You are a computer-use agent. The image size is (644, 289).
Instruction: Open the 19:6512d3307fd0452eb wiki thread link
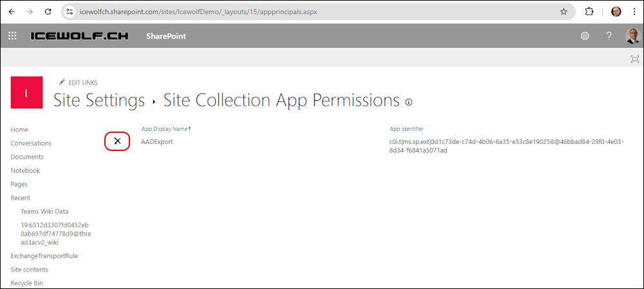tap(56, 234)
